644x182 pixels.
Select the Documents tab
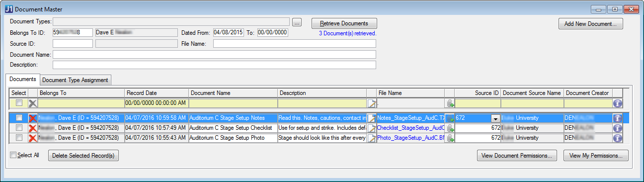(x=23, y=79)
